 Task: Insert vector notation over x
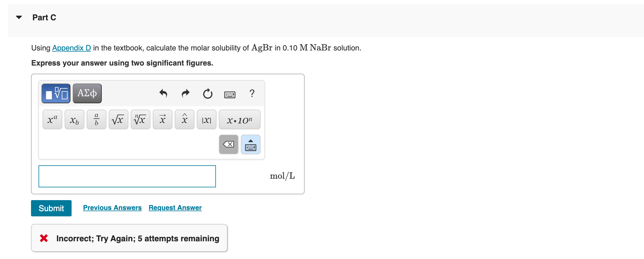tap(162, 119)
